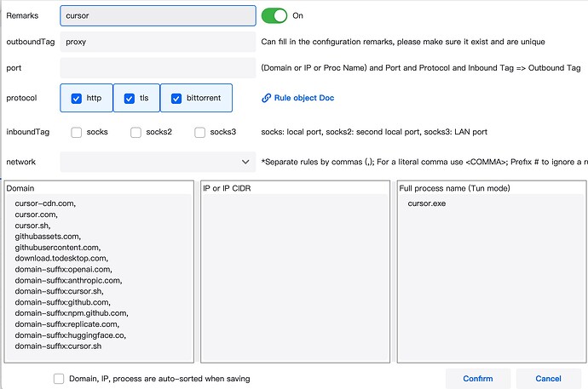Click the Domain box header label
This screenshot has height=389, width=588.
pos(20,188)
